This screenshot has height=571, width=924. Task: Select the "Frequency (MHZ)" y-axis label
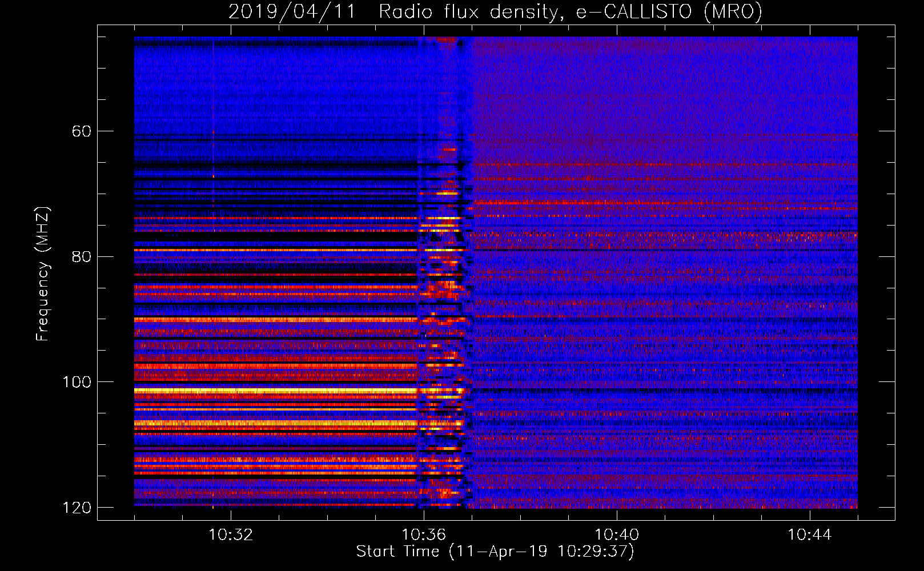[x=43, y=274]
